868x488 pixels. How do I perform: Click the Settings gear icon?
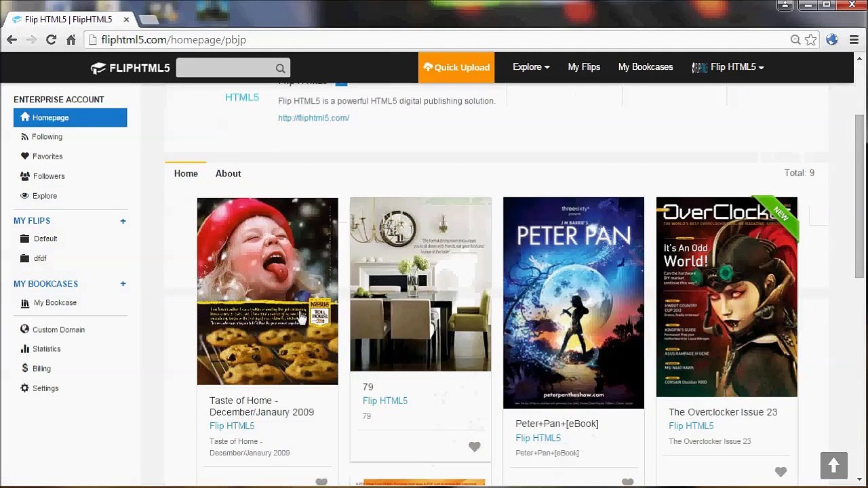point(25,388)
